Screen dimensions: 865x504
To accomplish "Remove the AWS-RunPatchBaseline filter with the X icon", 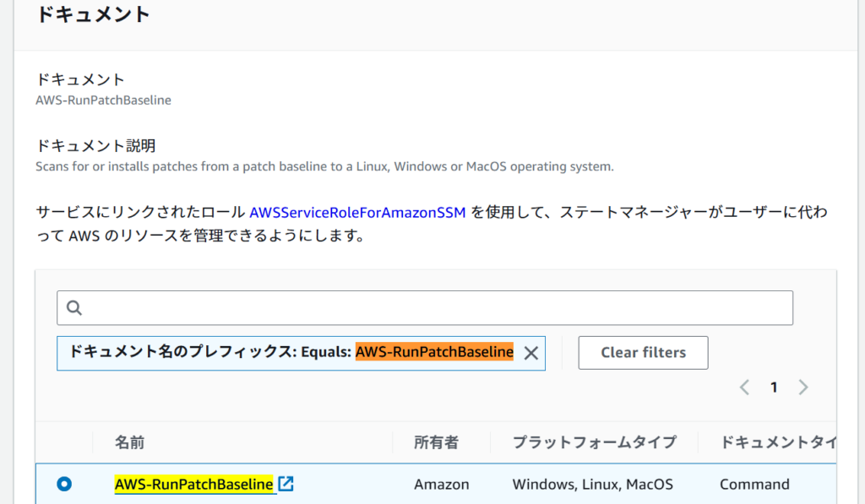I will pyautogui.click(x=530, y=353).
